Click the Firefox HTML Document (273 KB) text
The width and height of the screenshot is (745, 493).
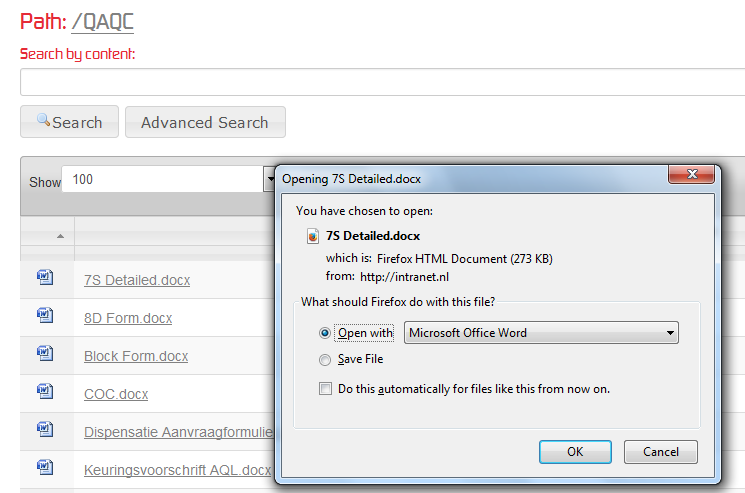click(x=465, y=259)
